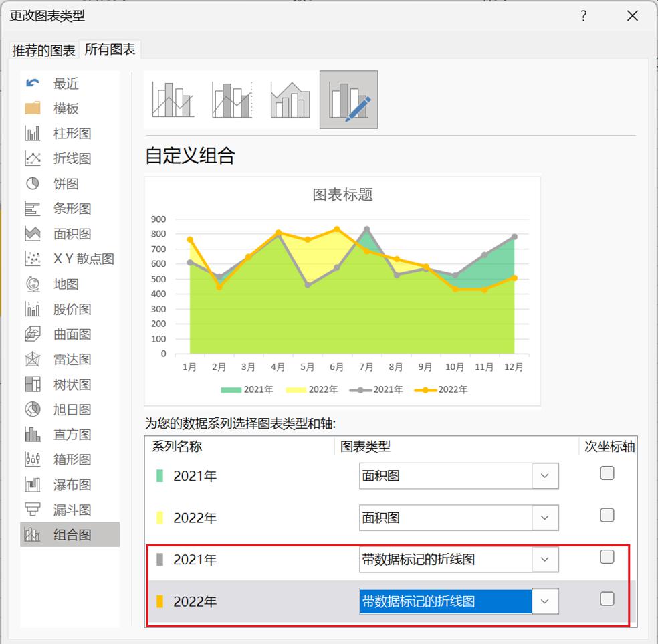Image resolution: width=658 pixels, height=644 pixels.
Task: Choose the Box and Whisker (箱形图) icon
Action: [33, 459]
